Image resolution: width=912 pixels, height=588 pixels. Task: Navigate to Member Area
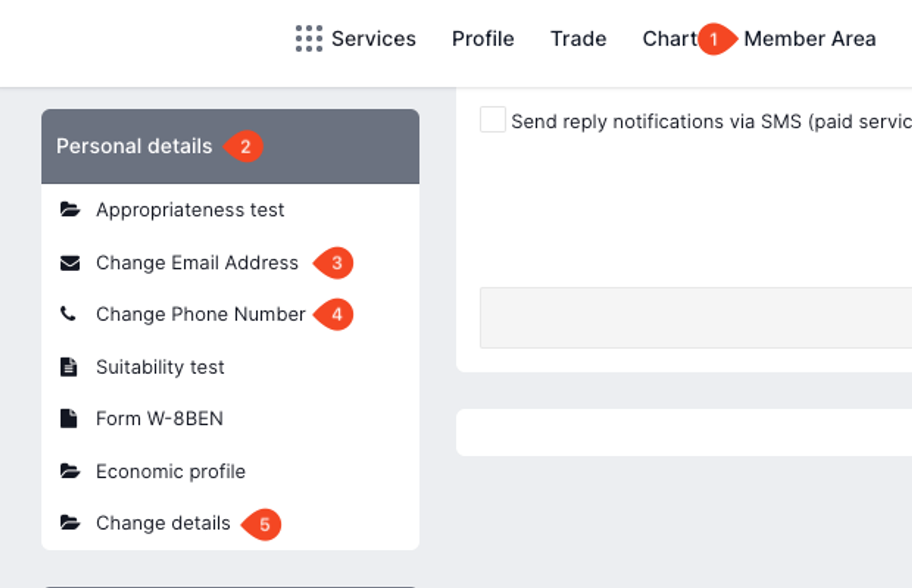click(810, 39)
